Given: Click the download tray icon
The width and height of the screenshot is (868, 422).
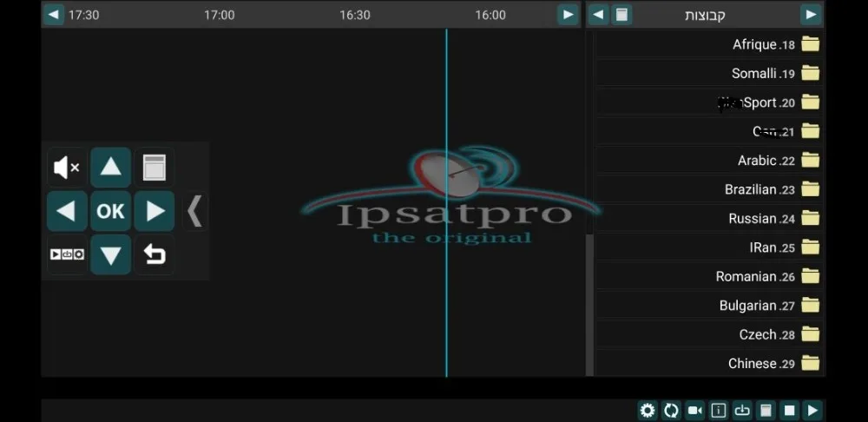Looking at the screenshot, I should pos(742,411).
